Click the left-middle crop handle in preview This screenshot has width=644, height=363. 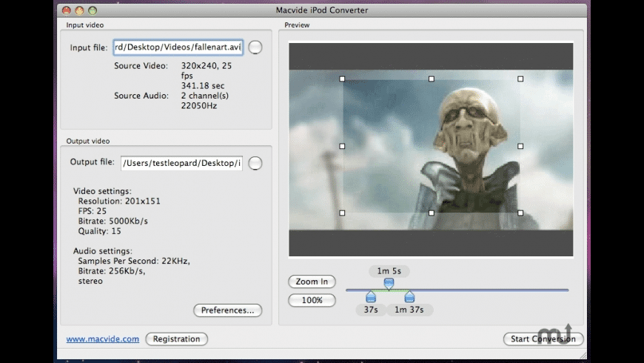pyautogui.click(x=342, y=146)
